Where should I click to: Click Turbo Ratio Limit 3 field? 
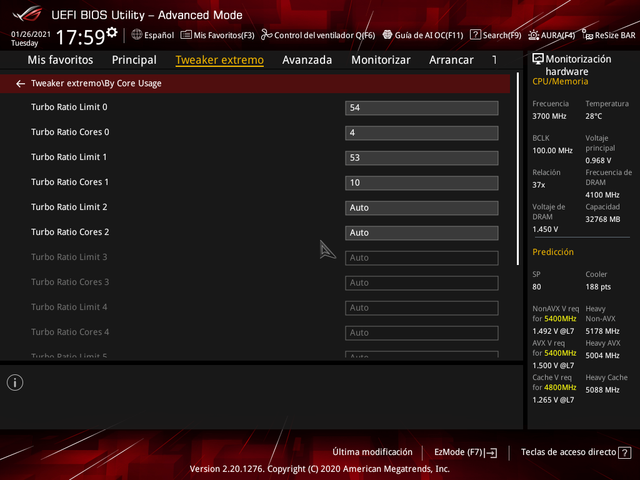pyautogui.click(x=422, y=258)
